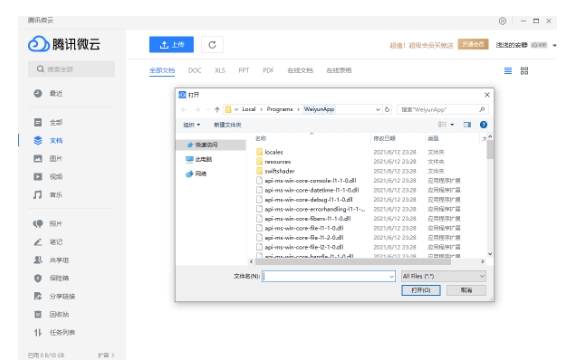The image size is (588, 360).
Task: Switch to All documents (全部文档) tab
Action: [x=162, y=70]
